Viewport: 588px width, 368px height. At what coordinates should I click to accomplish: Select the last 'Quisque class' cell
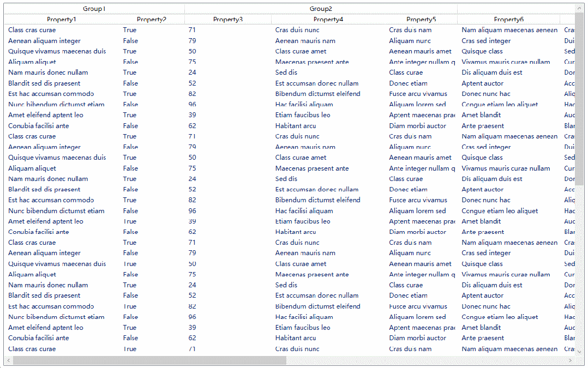[508, 264]
